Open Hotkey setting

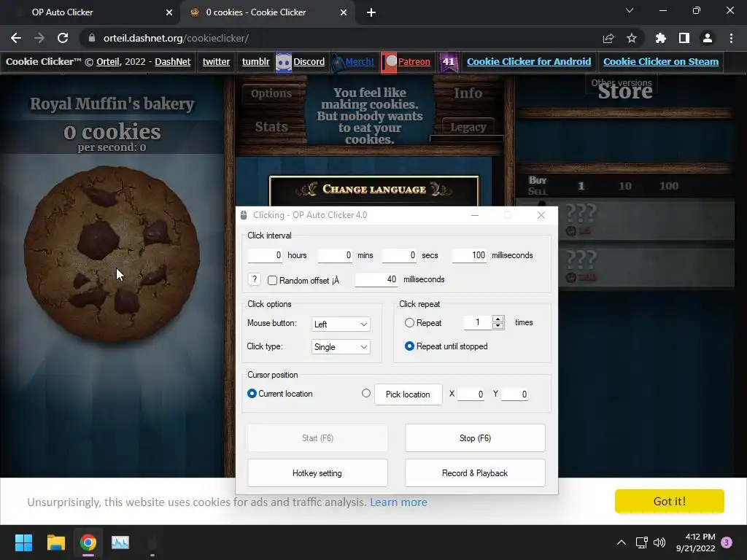point(317,472)
